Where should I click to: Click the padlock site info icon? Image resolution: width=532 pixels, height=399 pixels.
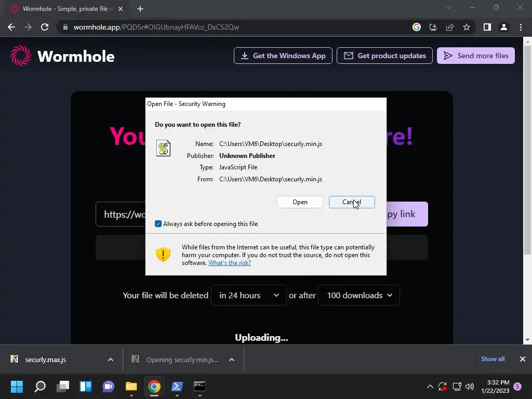click(65, 27)
